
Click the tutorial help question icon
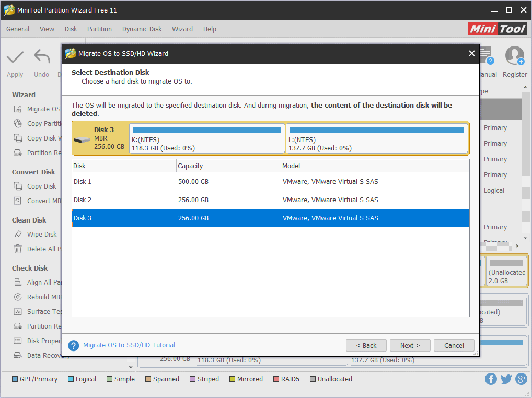[x=74, y=345]
